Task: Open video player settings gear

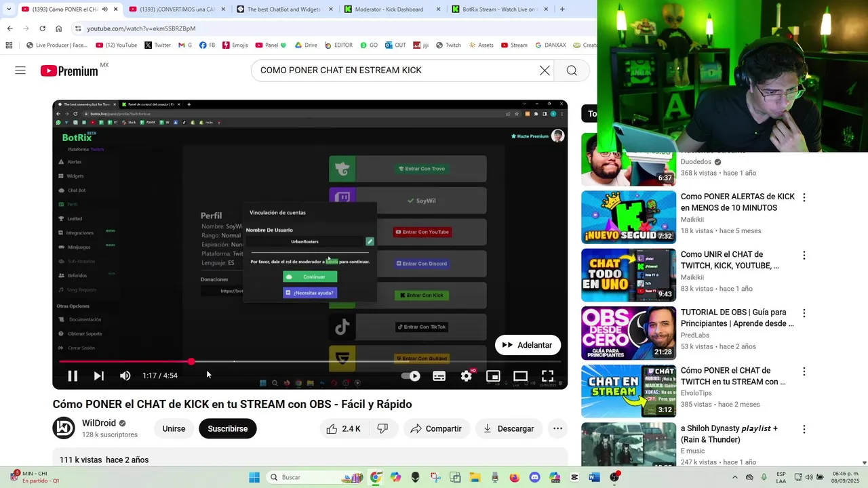Action: click(x=467, y=375)
